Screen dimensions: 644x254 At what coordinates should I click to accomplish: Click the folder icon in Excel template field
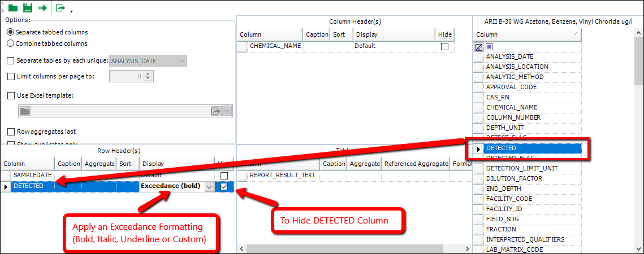[x=25, y=111]
